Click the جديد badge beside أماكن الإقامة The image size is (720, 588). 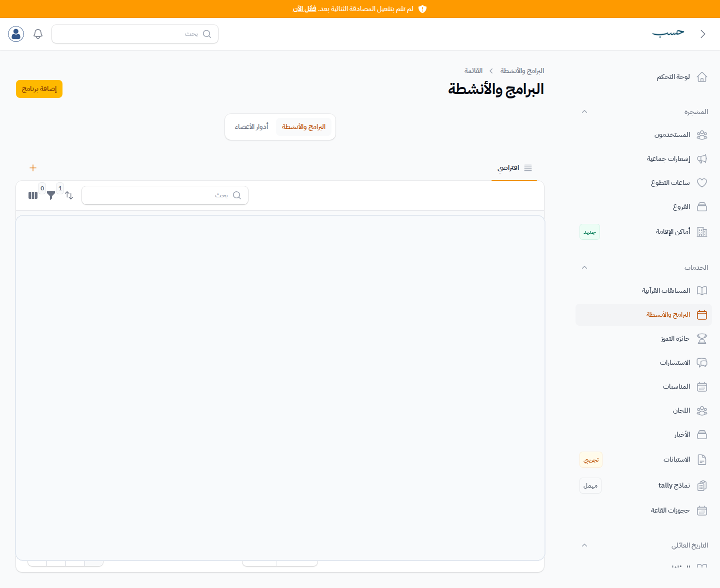(x=589, y=232)
